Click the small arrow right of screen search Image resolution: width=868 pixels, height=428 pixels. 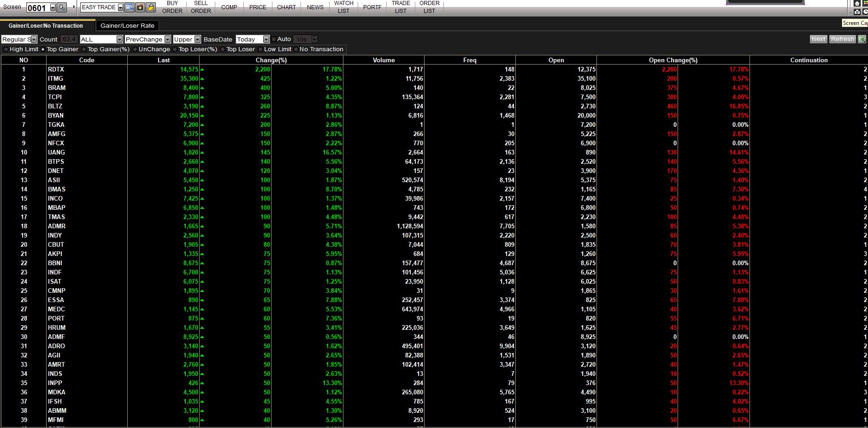click(x=74, y=7)
